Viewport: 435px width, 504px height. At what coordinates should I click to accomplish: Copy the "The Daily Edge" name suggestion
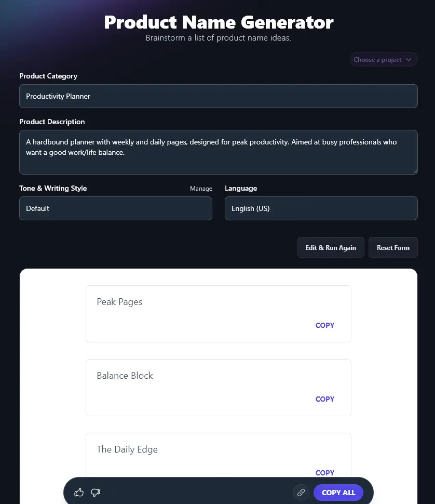[x=324, y=473]
